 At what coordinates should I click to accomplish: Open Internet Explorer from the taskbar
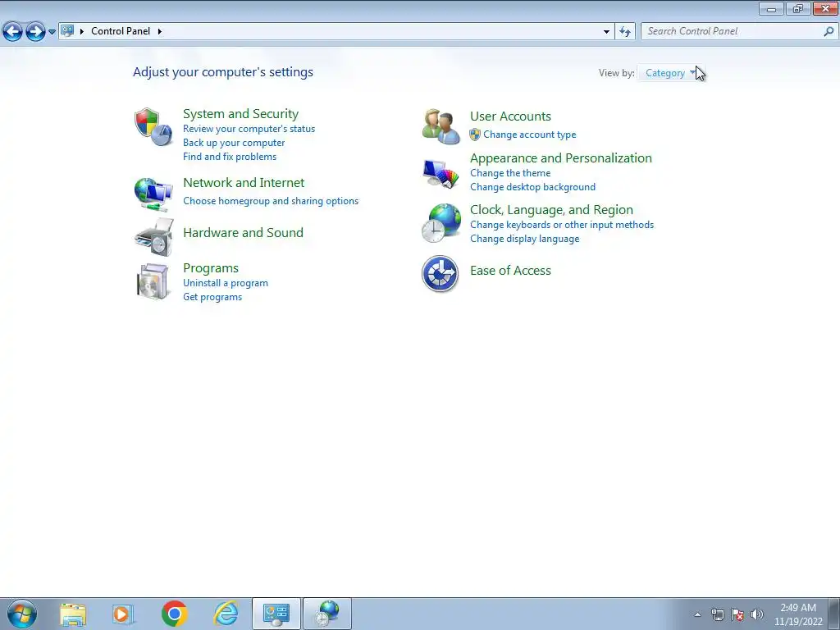click(226, 614)
